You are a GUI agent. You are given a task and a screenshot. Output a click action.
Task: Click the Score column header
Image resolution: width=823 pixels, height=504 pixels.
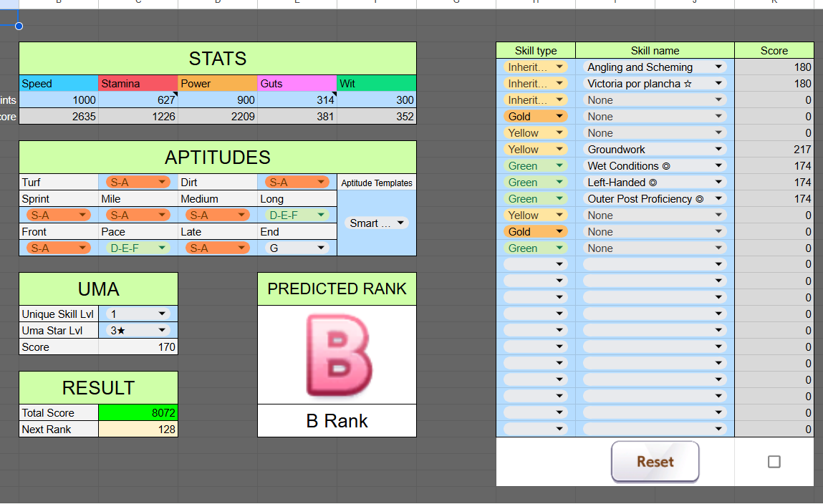coord(774,50)
